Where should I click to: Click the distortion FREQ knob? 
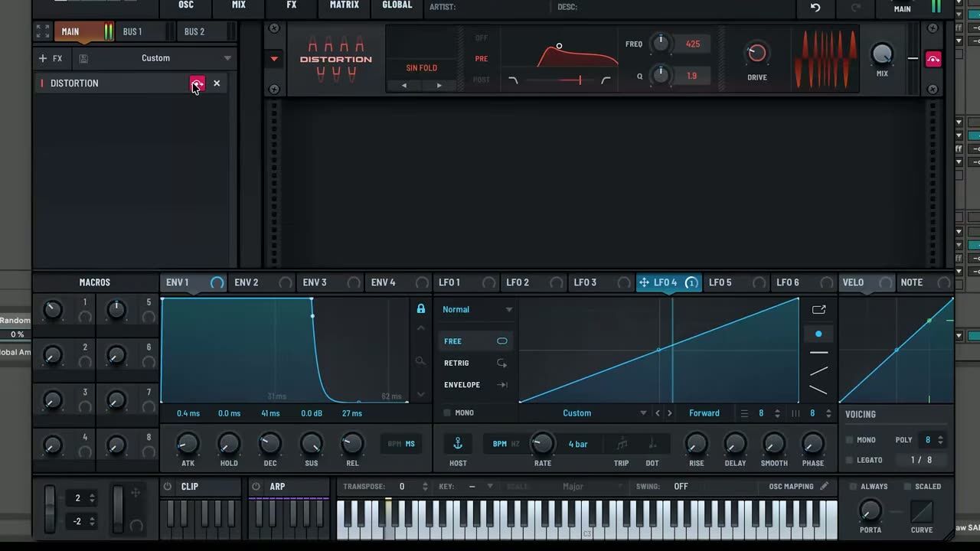660,44
